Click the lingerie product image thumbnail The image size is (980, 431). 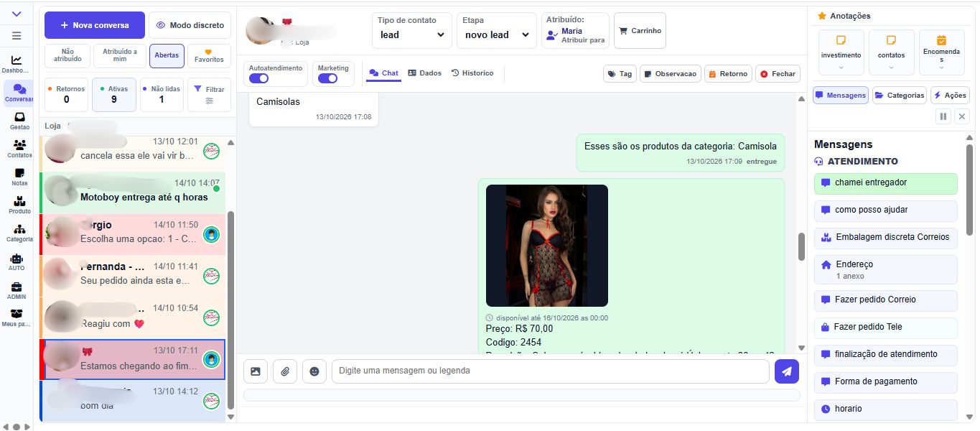(547, 246)
